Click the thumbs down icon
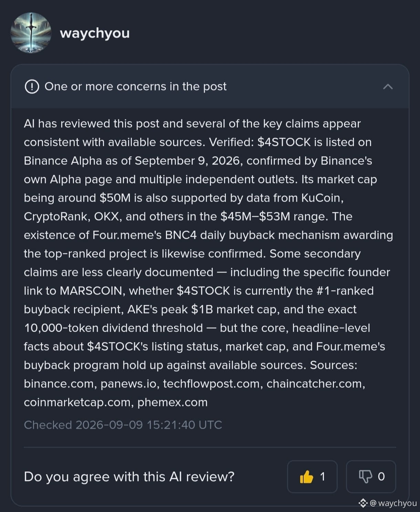 [x=366, y=477]
